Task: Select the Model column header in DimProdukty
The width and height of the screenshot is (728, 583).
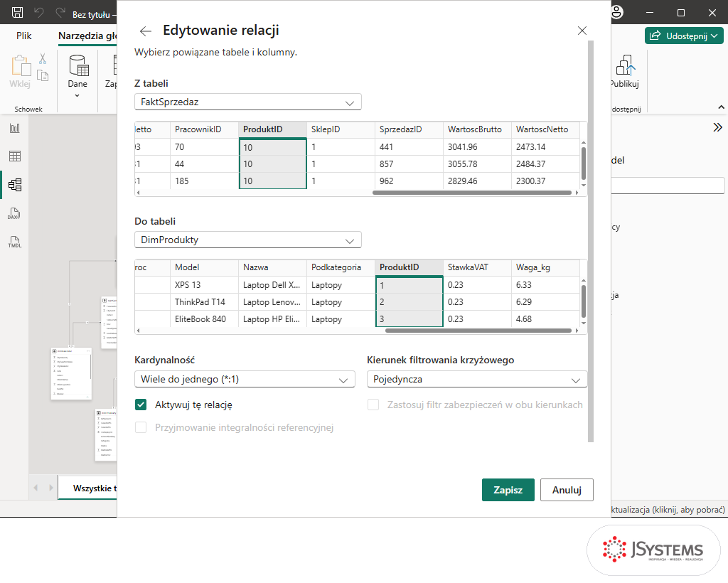Action: coord(204,267)
